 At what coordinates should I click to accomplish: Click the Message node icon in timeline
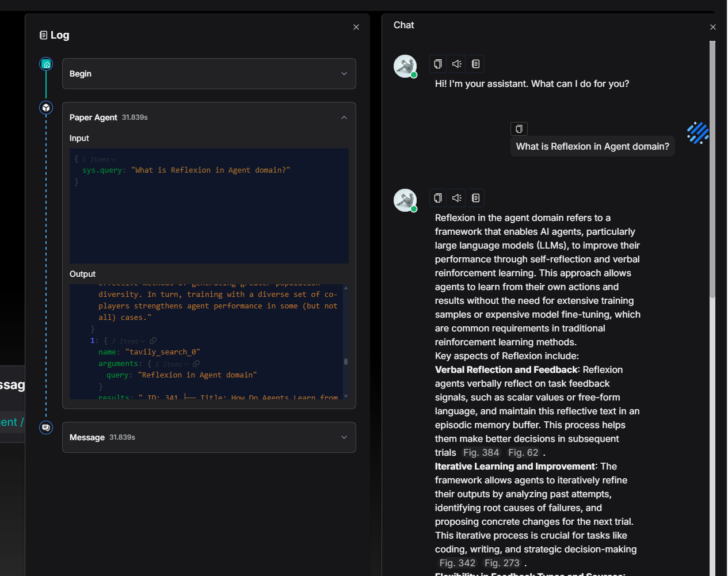[46, 428]
